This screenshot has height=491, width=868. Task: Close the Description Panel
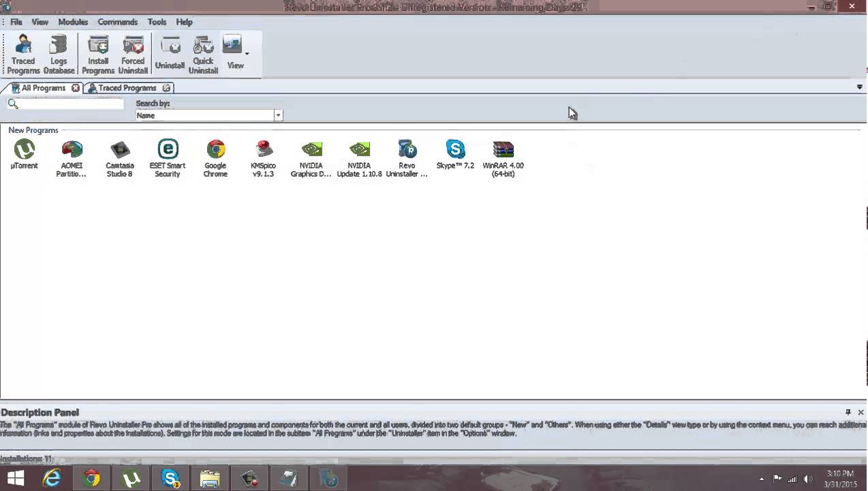(861, 412)
